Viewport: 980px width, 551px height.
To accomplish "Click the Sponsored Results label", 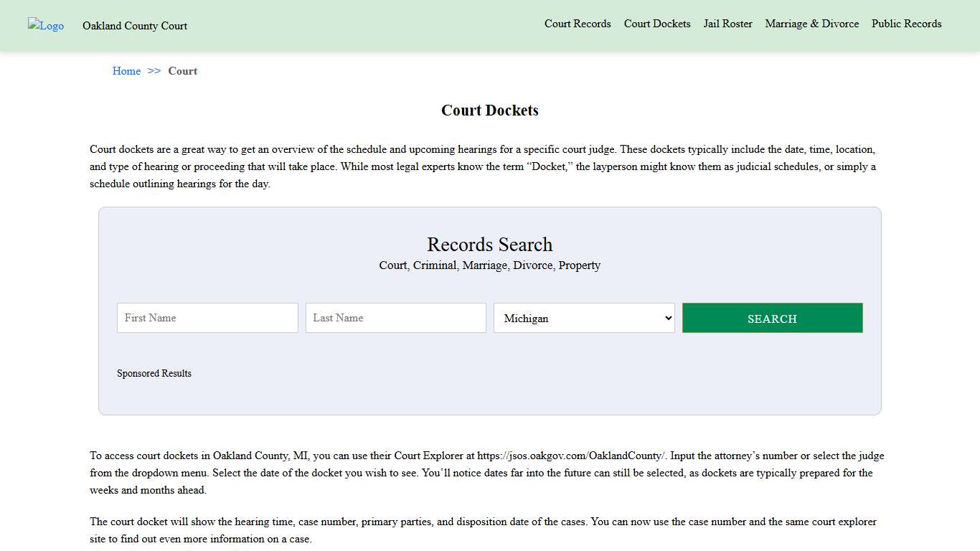I will click(x=154, y=373).
